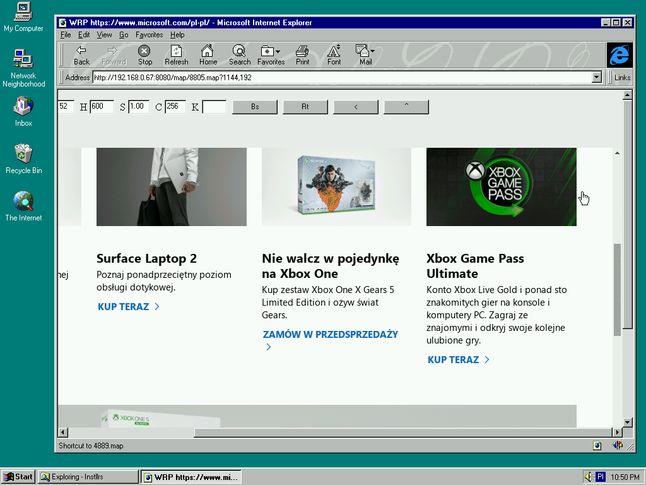Open Mail toolbar icon
Viewport: 646px width, 485px height.
tap(365, 55)
